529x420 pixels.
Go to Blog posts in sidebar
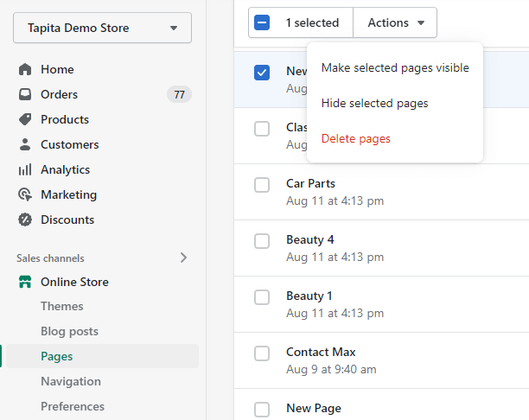(x=69, y=331)
